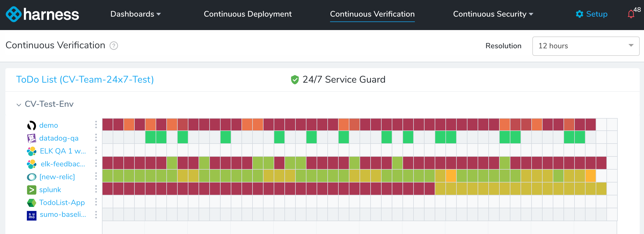644x234 pixels.
Task: Collapse the CV-Test-Env section chevron
Action: [x=19, y=105]
